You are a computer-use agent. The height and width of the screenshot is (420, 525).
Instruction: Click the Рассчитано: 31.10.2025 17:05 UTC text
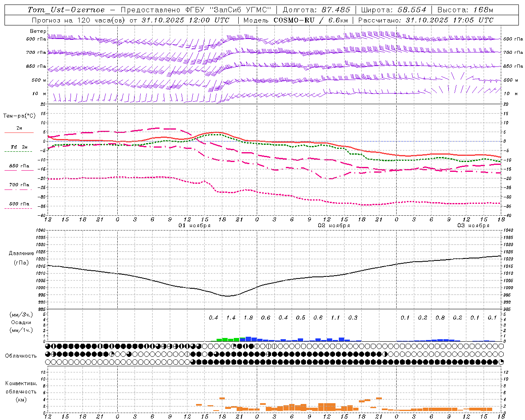pos(426,20)
